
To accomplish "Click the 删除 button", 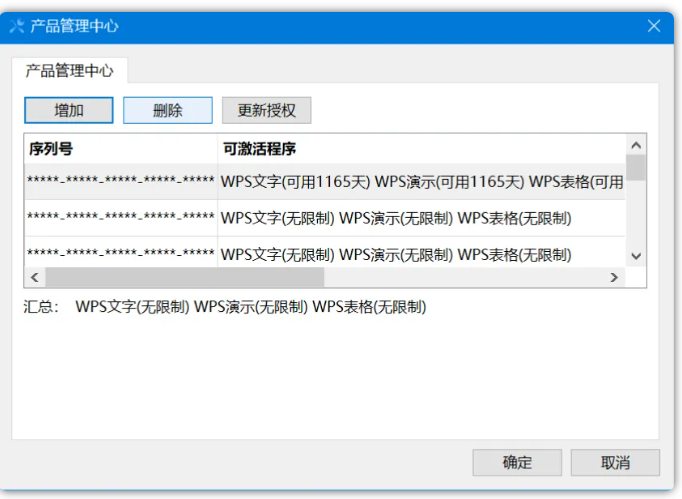I will 167,110.
